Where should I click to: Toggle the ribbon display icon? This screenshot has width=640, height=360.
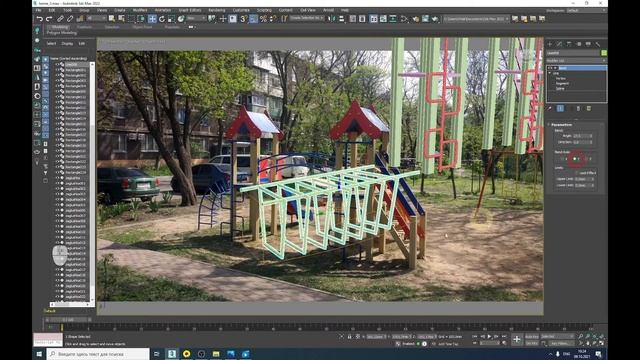(x=374, y=19)
